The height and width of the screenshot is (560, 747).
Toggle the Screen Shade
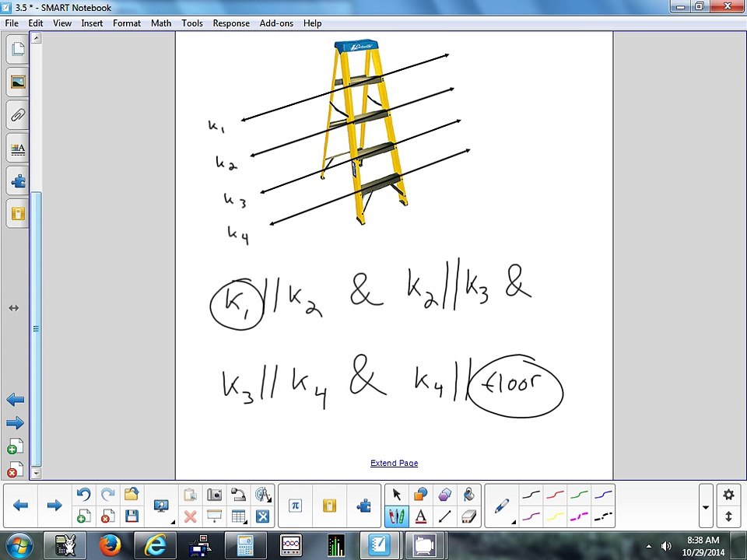[x=215, y=516]
